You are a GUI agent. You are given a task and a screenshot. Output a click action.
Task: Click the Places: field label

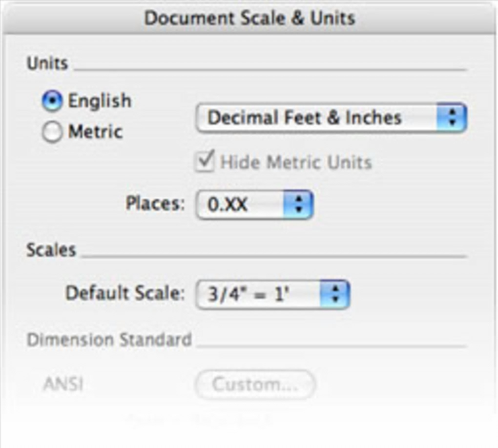click(x=155, y=204)
